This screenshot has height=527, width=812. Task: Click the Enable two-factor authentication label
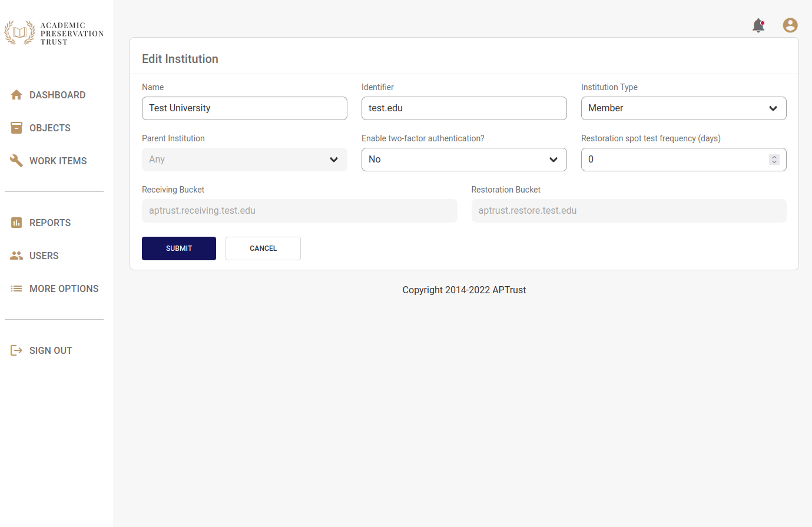(423, 138)
